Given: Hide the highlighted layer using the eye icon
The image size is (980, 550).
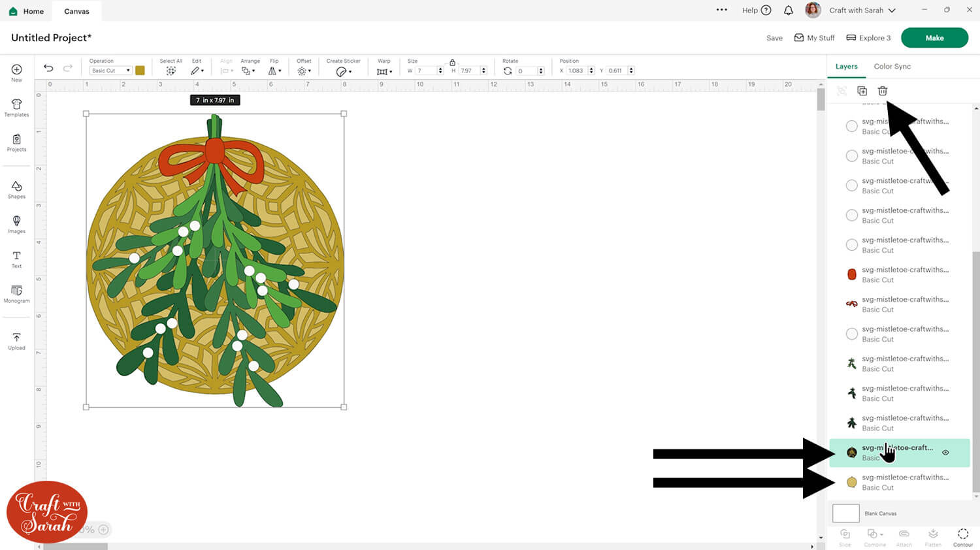Looking at the screenshot, I should (945, 452).
